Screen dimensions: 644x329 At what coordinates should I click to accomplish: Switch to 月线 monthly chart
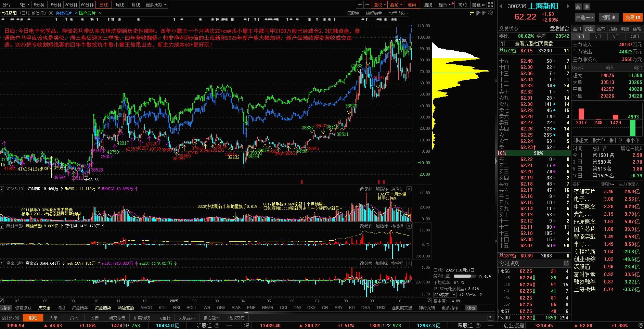(136, 5)
